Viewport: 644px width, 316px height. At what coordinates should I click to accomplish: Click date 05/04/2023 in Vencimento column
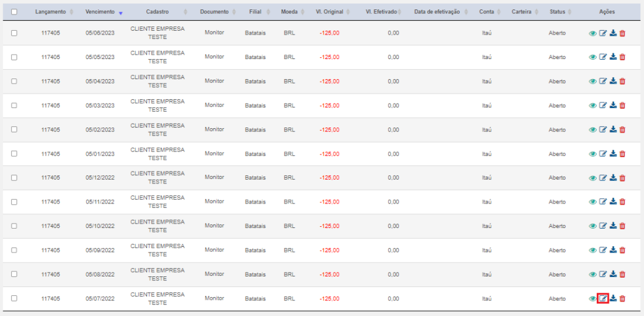click(100, 81)
